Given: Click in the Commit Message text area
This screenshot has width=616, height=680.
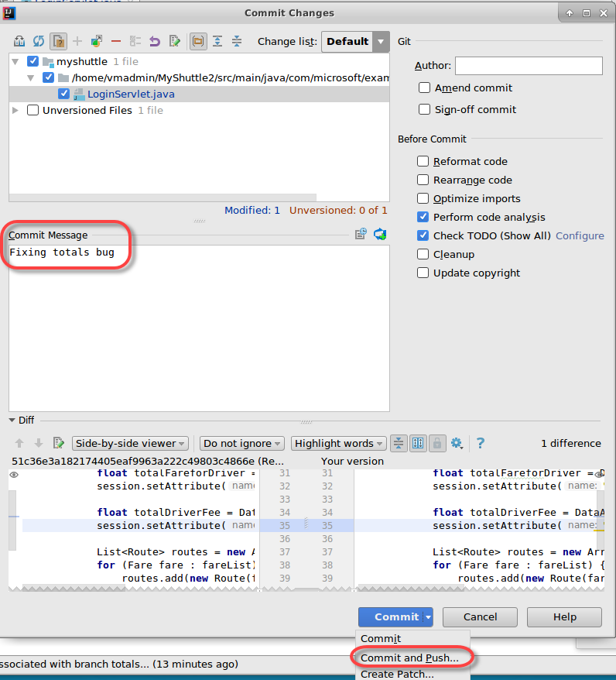Looking at the screenshot, I should pos(199,328).
